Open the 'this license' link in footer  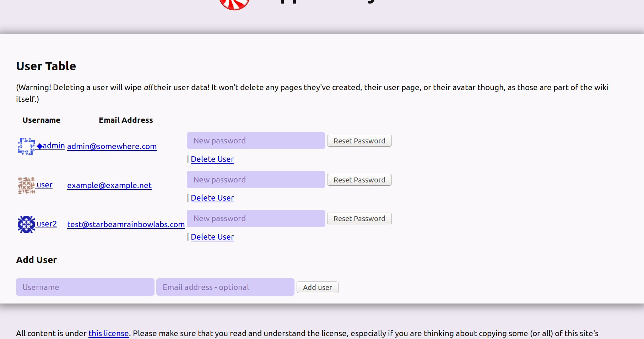108,333
